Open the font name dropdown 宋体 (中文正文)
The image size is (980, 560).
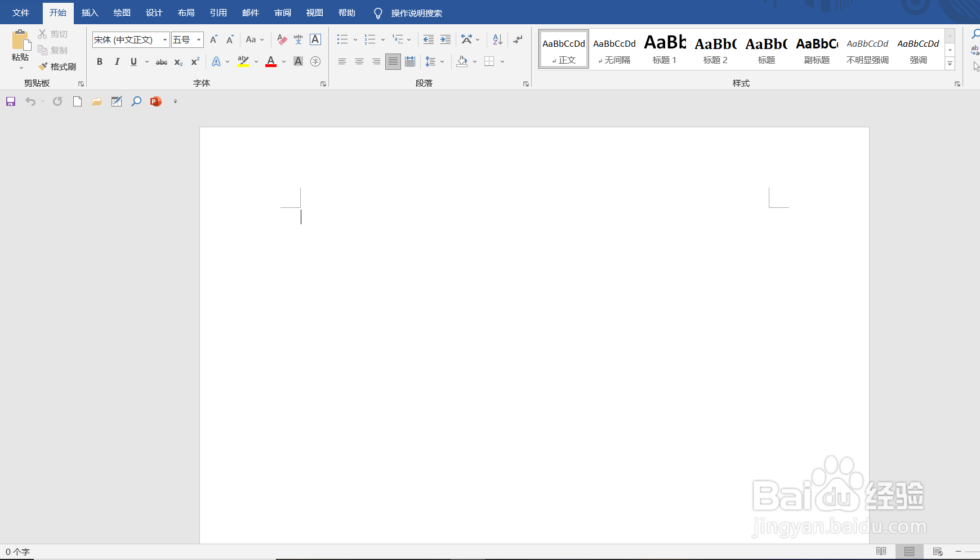165,39
